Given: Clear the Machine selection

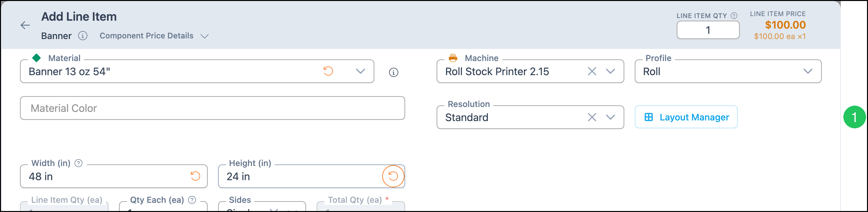Looking at the screenshot, I should click(592, 72).
